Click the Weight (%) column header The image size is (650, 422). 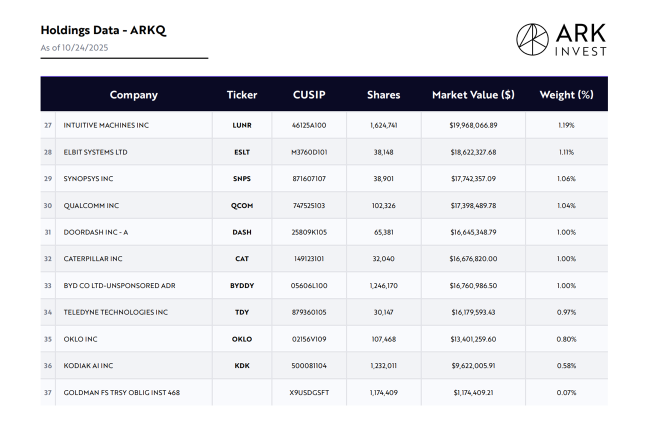[566, 95]
